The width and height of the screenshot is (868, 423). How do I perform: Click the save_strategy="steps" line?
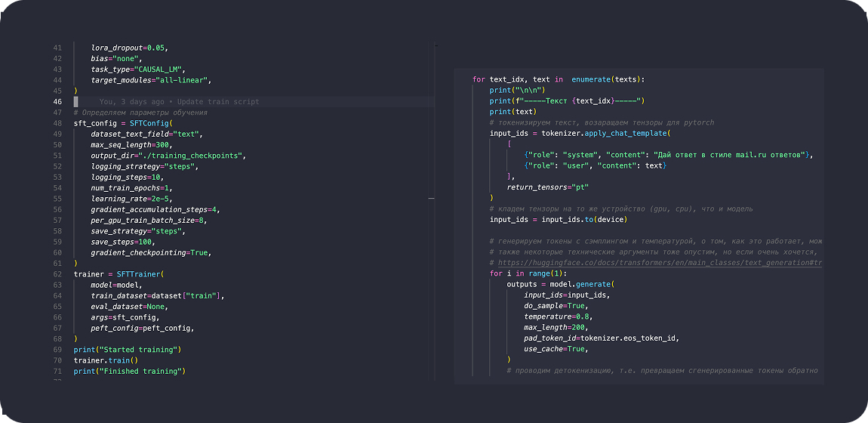coord(138,231)
